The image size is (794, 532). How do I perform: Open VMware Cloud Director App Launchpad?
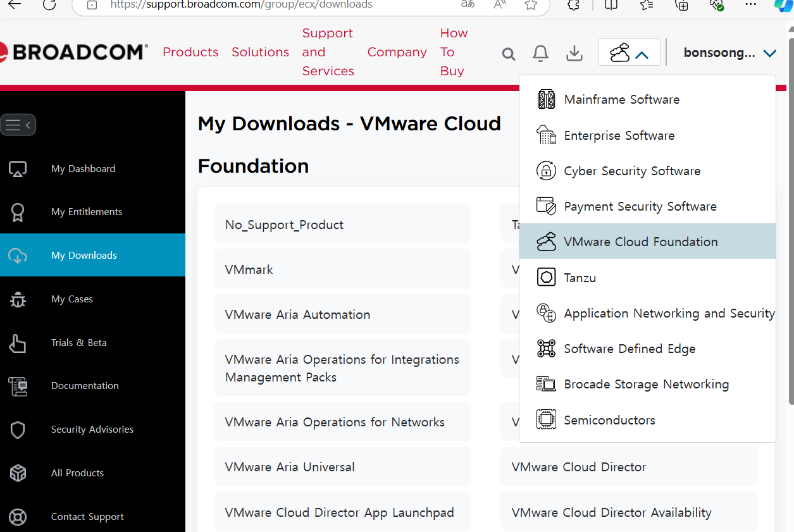click(x=342, y=512)
